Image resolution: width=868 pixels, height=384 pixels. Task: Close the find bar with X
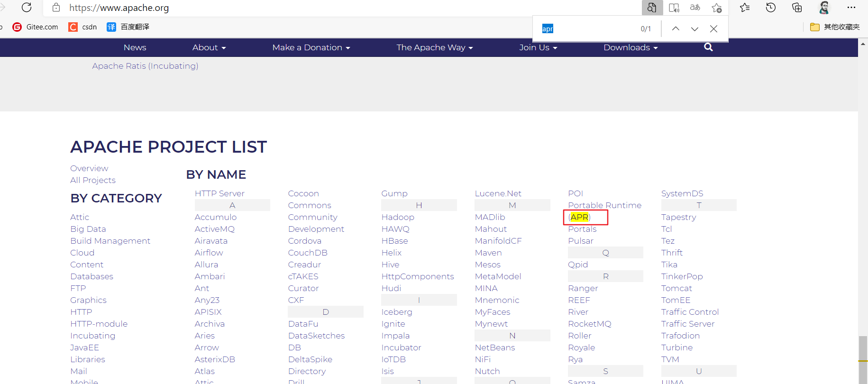pos(713,28)
